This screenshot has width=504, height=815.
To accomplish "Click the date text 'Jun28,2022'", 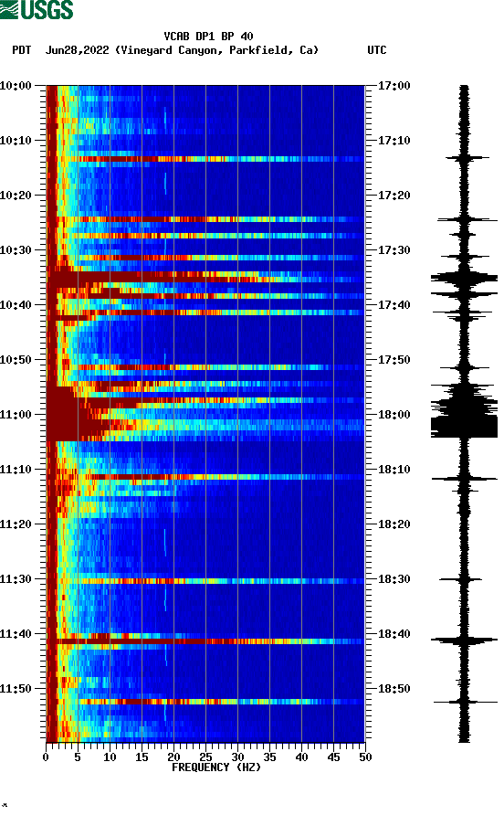I will click(78, 50).
